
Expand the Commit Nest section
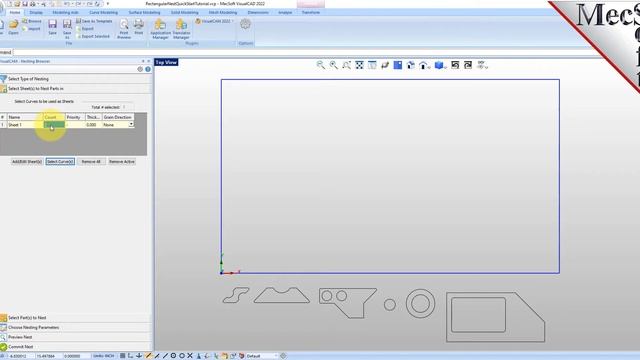76,347
